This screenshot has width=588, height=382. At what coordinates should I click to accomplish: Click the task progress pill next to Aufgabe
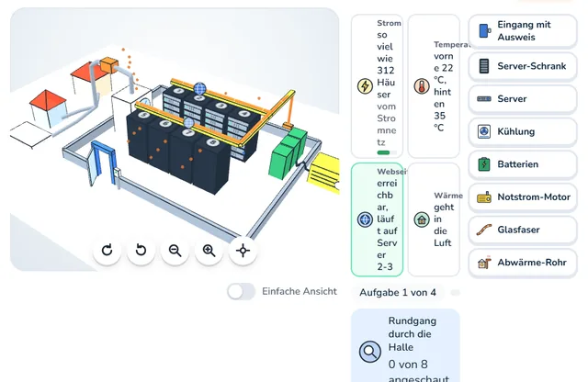pos(456,292)
